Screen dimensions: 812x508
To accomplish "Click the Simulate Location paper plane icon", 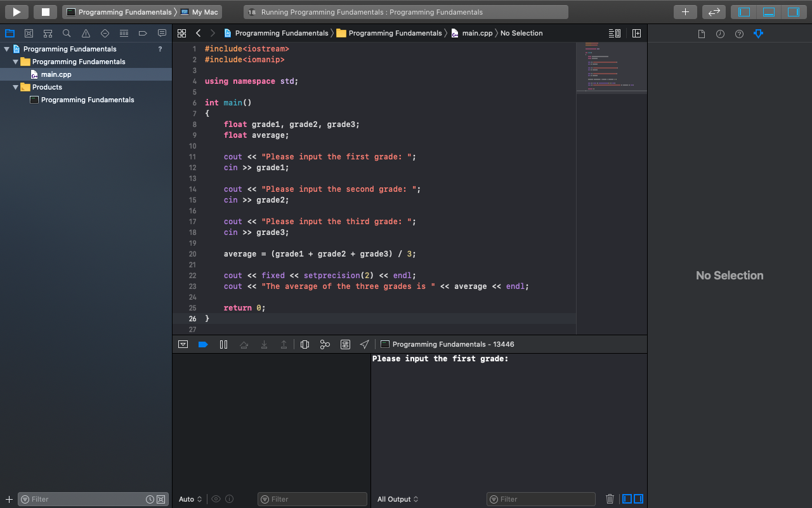I will point(364,344).
